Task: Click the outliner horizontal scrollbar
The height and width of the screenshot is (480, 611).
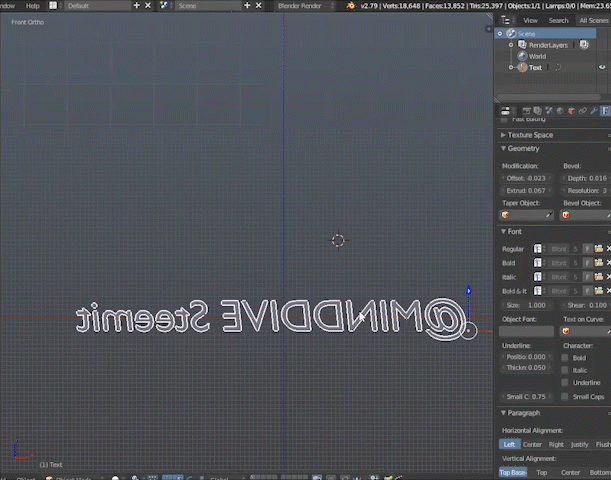Action: click(x=548, y=97)
